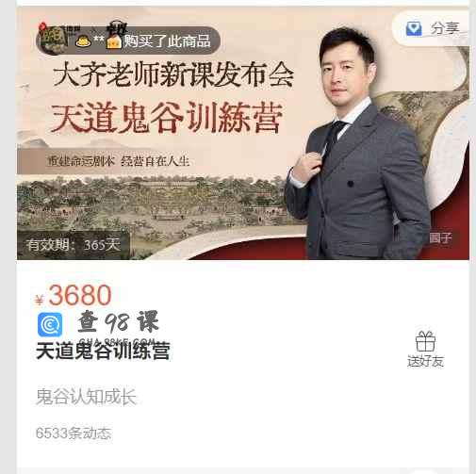Tap the 购买了此商品 purchase notification text
This screenshot has width=476, height=474.
(167, 41)
